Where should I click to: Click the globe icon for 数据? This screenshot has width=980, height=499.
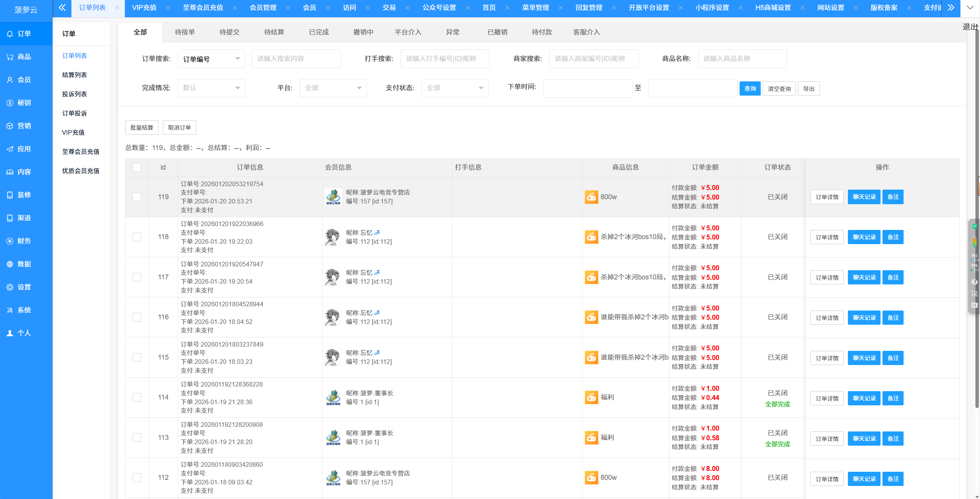tap(10, 264)
